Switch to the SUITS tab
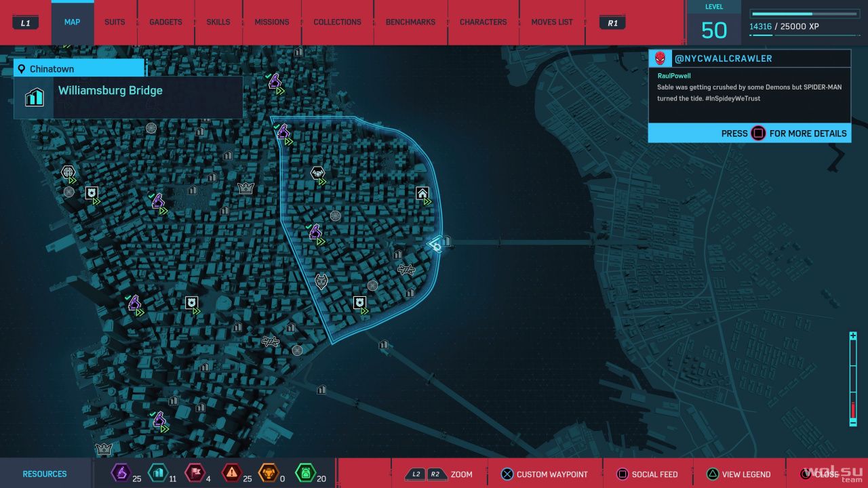 [x=115, y=22]
